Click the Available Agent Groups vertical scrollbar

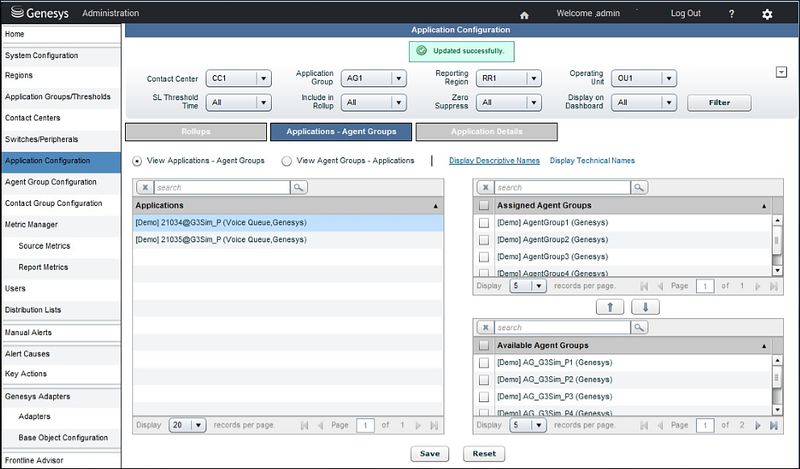[777, 385]
